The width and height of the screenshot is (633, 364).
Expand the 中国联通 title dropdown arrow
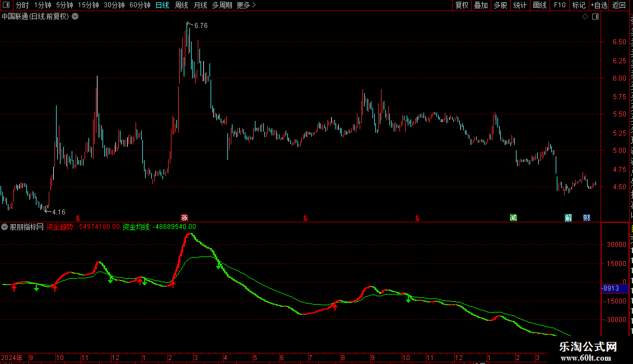click(75, 17)
